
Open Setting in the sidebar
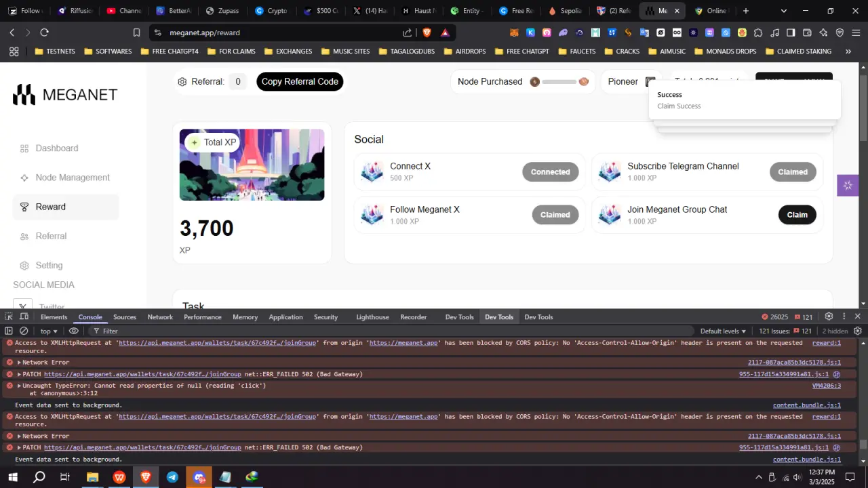(x=49, y=265)
